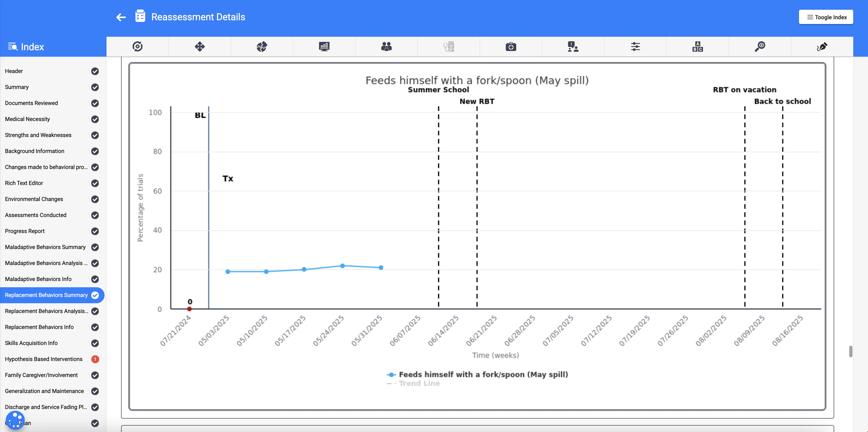Screen dimensions: 868x432
Task: Open the filter sliders toolbar icon
Action: 635,46
